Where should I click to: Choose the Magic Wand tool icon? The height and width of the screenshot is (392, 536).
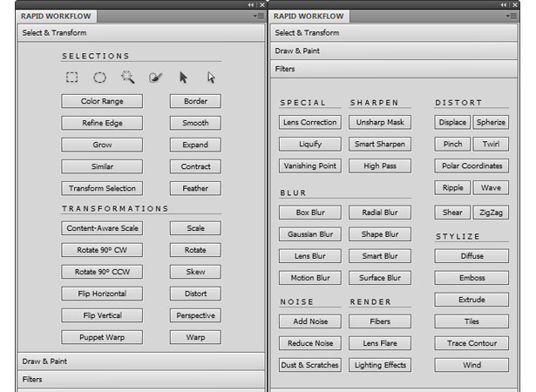[x=127, y=78]
